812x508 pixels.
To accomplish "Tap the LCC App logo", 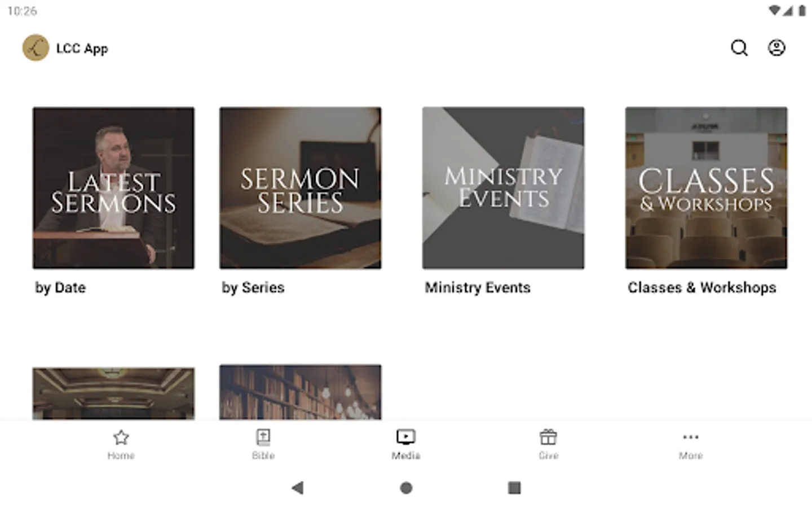I will tap(36, 48).
